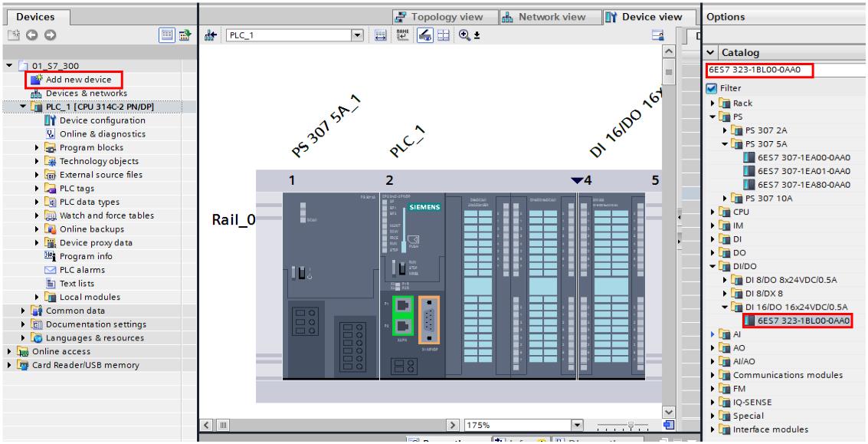Click the vertical scrollbar down arrow
Image resolution: width=868 pixels, height=444 pixels.
(x=669, y=412)
